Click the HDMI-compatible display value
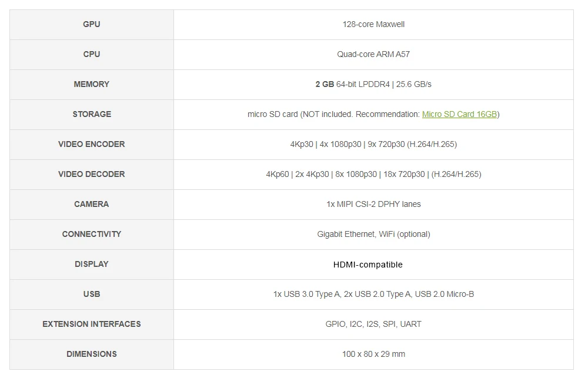This screenshot has height=388, width=588. click(x=368, y=265)
